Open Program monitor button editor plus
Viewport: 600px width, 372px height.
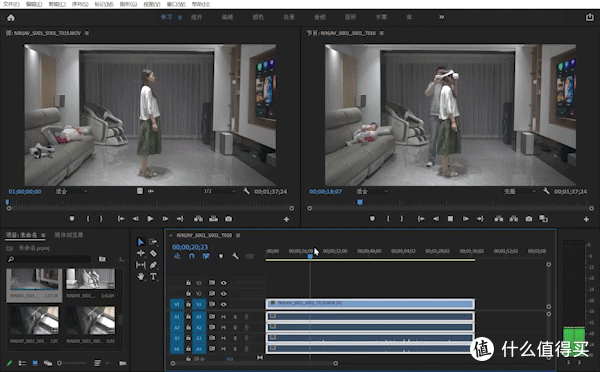tap(586, 219)
